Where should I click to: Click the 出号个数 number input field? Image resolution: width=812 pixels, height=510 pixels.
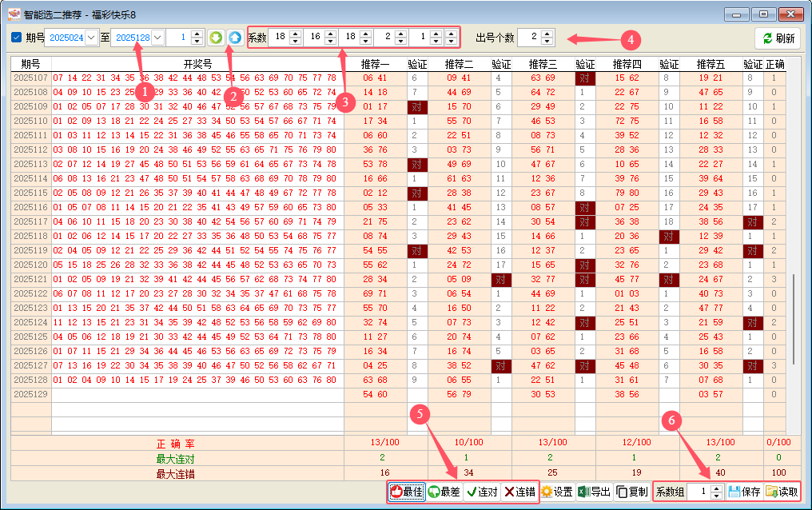[x=529, y=38]
